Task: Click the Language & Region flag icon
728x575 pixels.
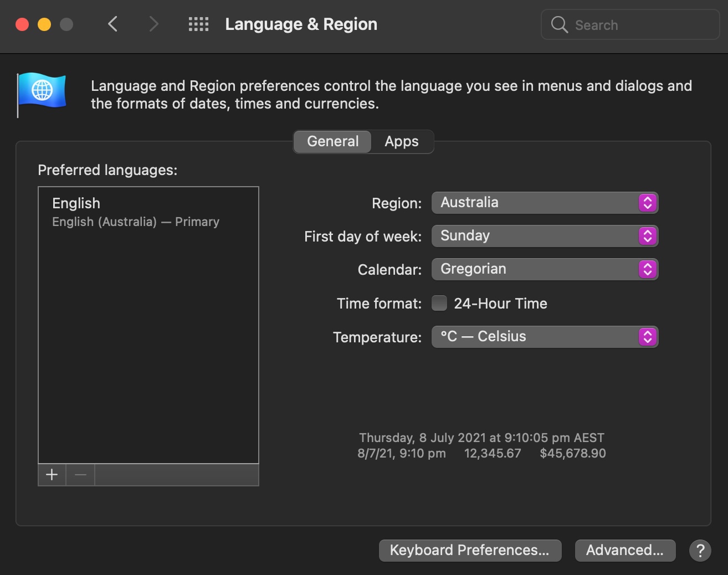Action: [x=42, y=91]
